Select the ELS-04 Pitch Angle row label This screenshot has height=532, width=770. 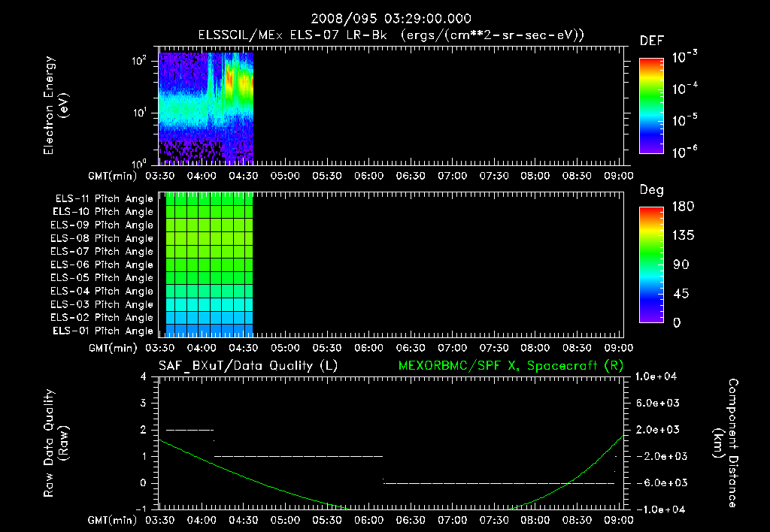tap(102, 291)
